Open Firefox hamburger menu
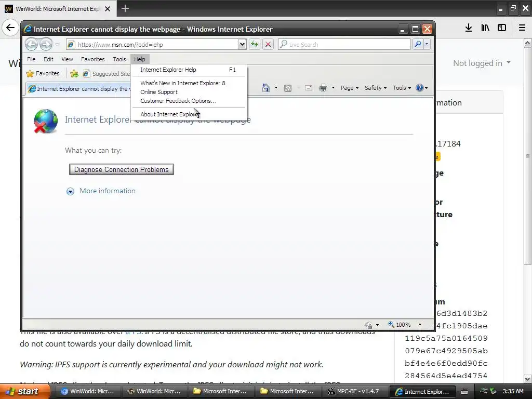 click(x=522, y=28)
